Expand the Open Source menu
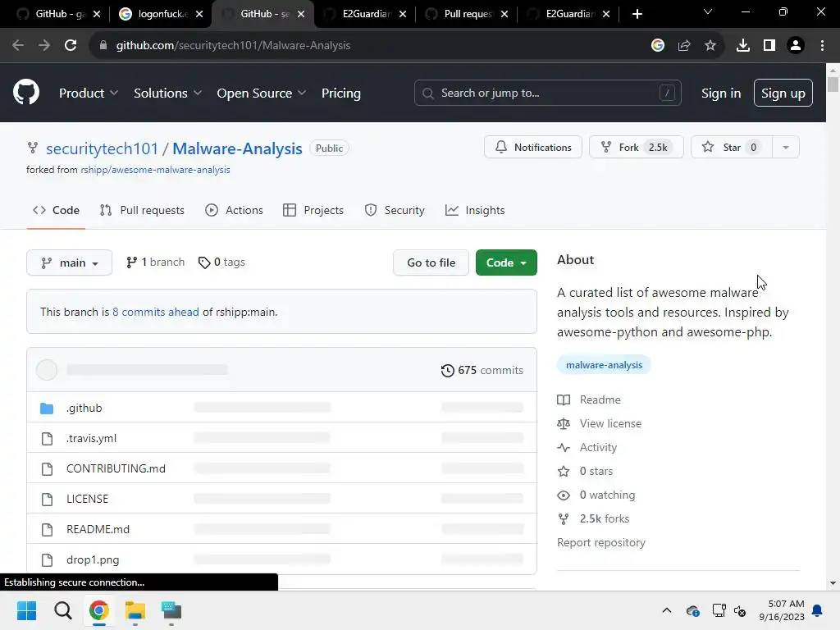Screen dimensions: 840x630 (x=262, y=93)
